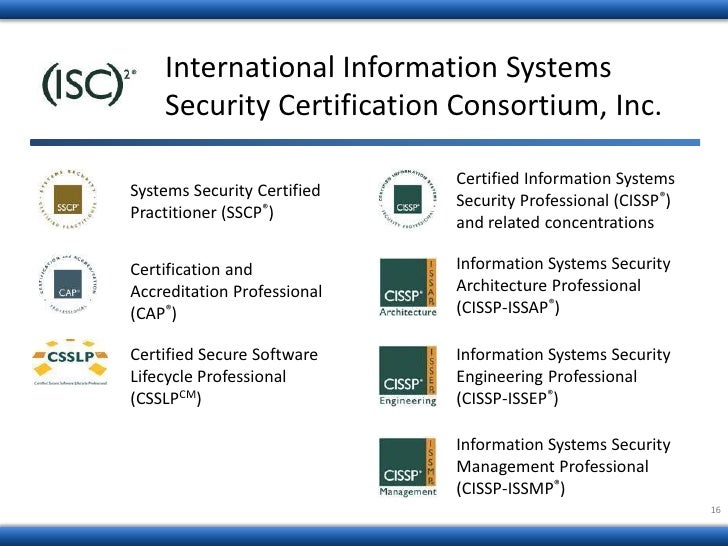
Task: Select the round CISSP seal badge
Action: tap(408, 199)
